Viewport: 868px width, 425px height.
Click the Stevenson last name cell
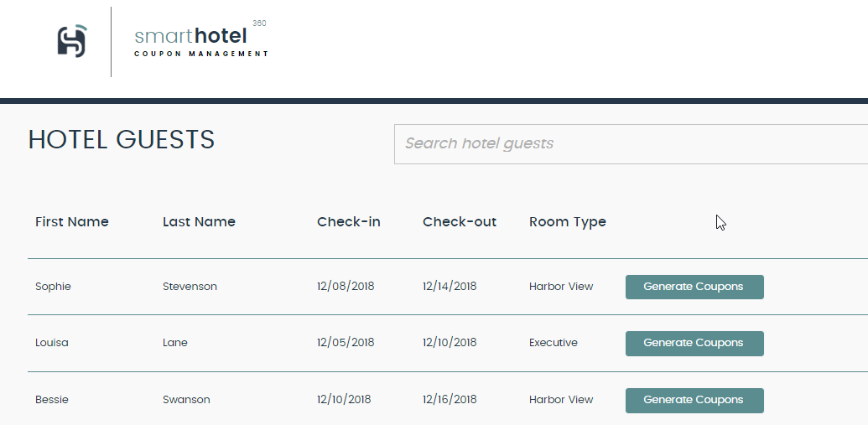[190, 287]
